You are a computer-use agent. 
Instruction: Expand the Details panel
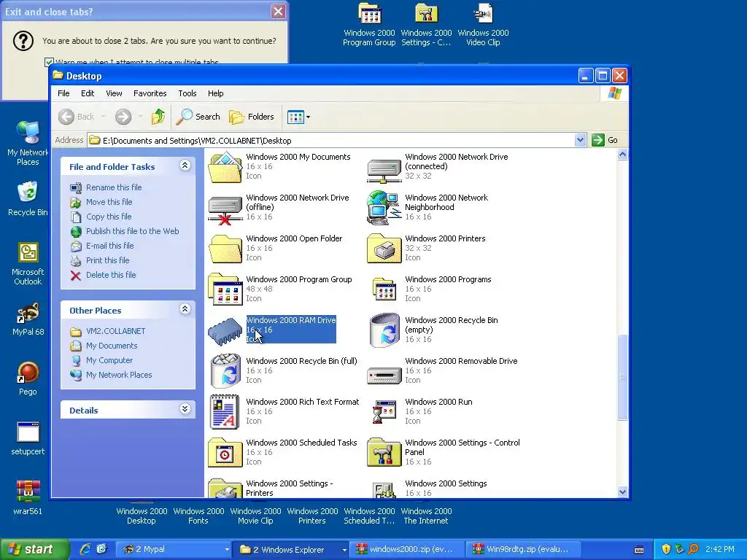point(185,409)
